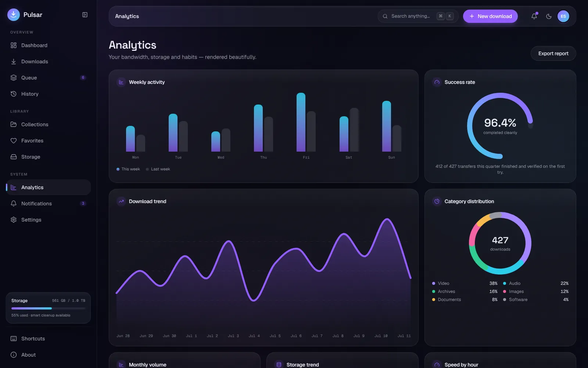Click the 96.4% success rate gauge

pyautogui.click(x=500, y=126)
